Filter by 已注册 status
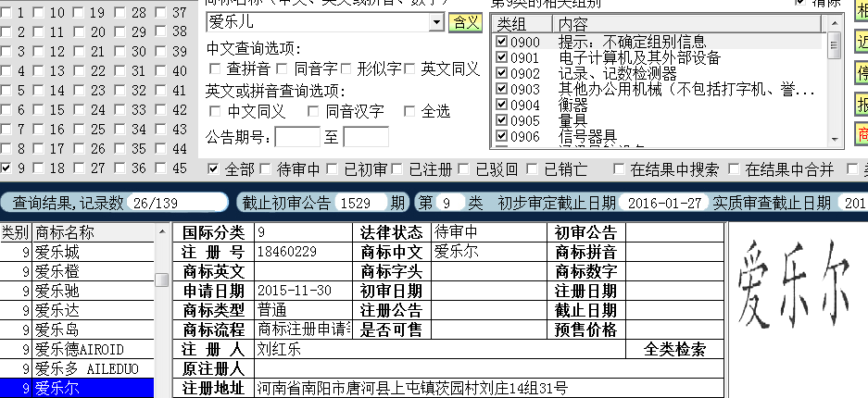Viewport: 868px width, 398px height. 396,169
